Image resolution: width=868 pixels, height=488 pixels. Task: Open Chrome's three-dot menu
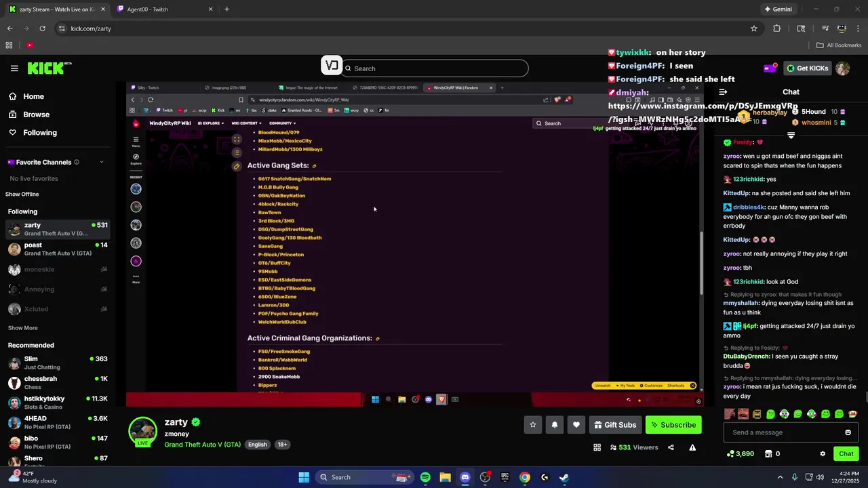859,28
